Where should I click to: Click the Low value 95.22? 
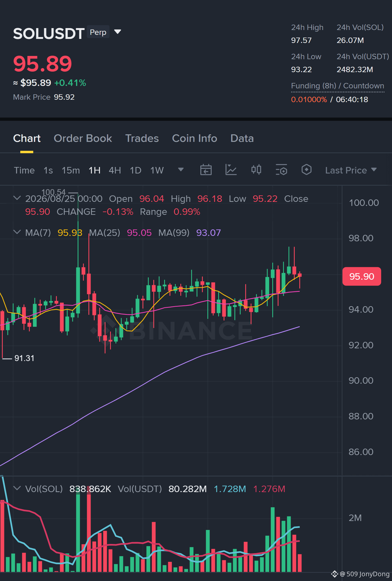click(x=265, y=199)
